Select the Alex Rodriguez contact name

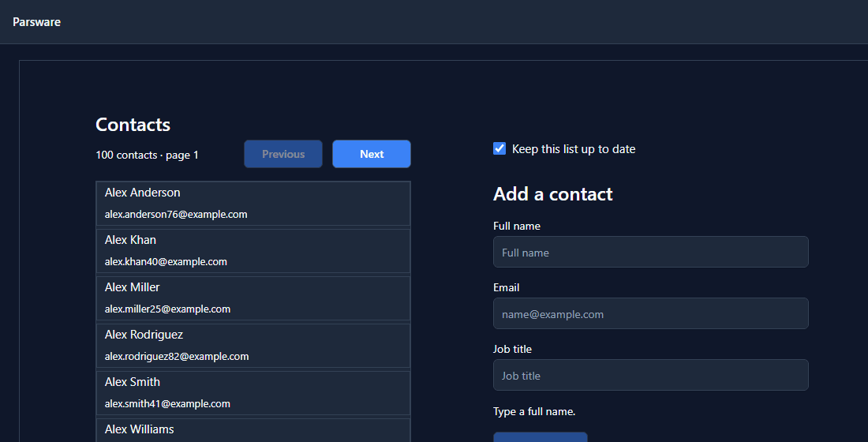click(x=144, y=335)
